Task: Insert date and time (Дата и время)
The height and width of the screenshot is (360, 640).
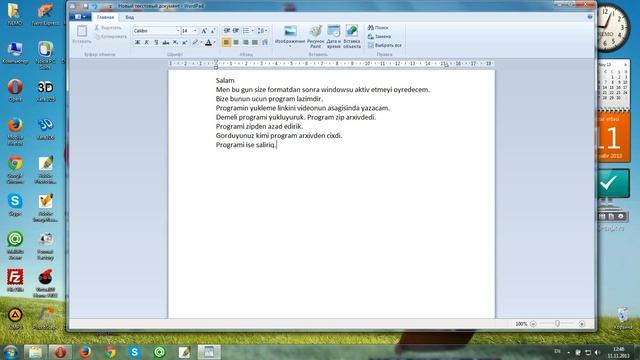Action: [333, 37]
